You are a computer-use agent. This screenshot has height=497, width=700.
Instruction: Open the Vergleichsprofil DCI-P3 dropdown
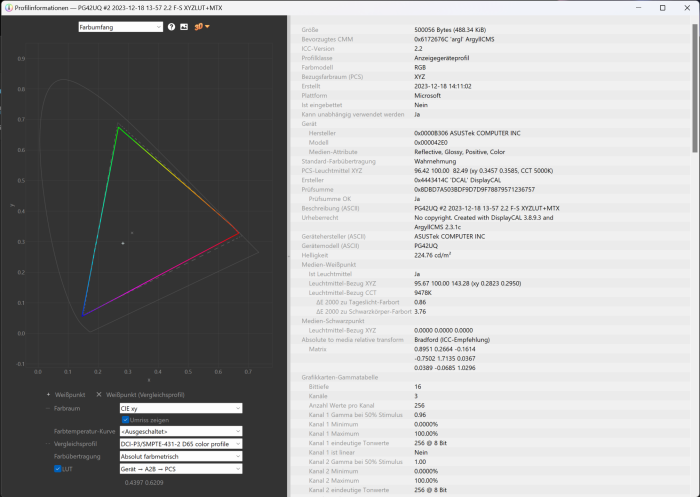pos(181,444)
